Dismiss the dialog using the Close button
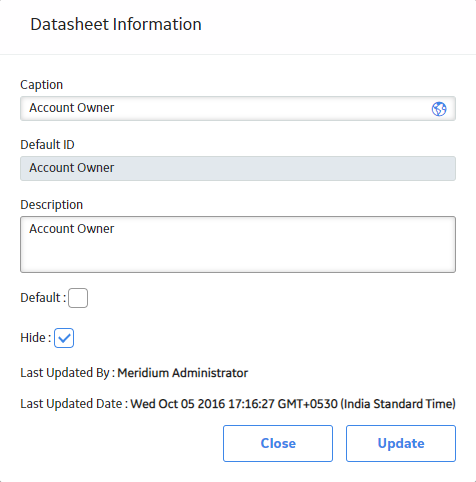The width and height of the screenshot is (476, 482). click(278, 443)
